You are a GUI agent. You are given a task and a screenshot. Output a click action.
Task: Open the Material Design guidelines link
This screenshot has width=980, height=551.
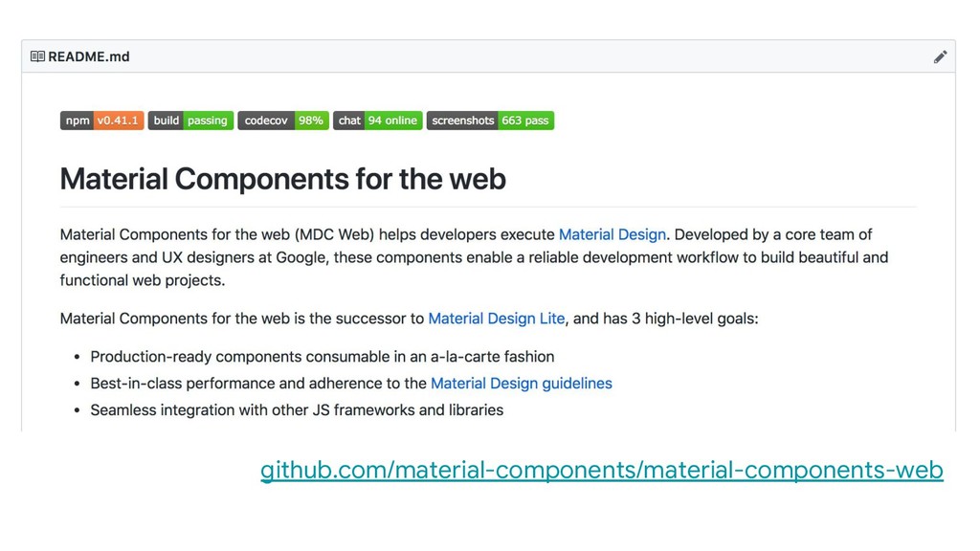(522, 384)
